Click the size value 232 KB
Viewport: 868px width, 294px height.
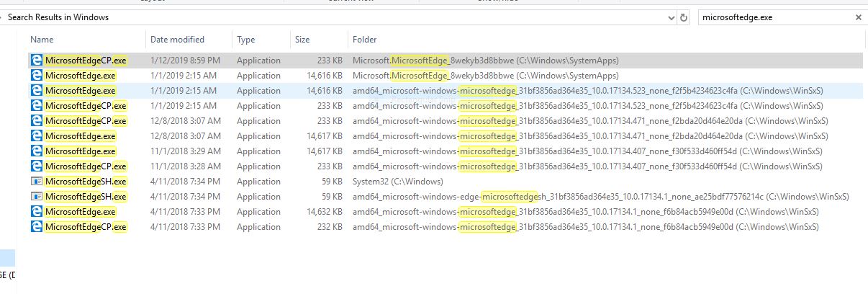329,227
